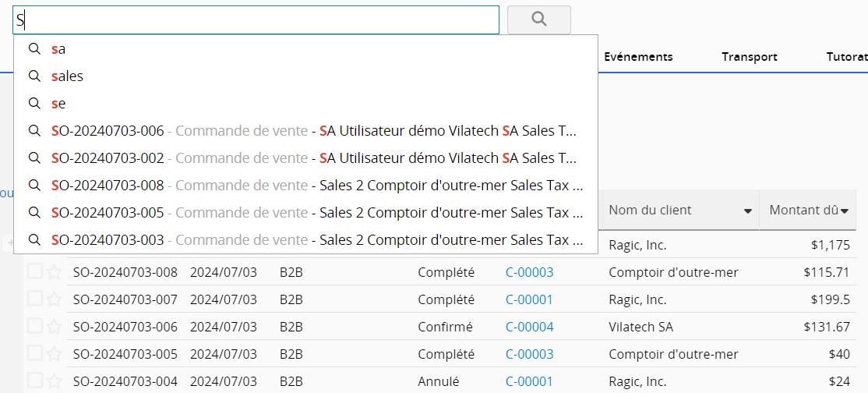
Task: Choose the 'se' search suggestion
Action: click(x=58, y=104)
